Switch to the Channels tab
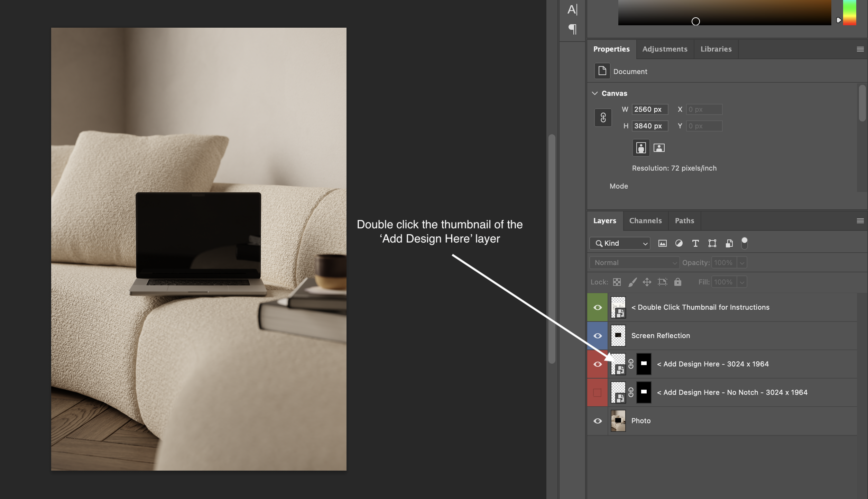The width and height of the screenshot is (868, 499). tap(645, 221)
